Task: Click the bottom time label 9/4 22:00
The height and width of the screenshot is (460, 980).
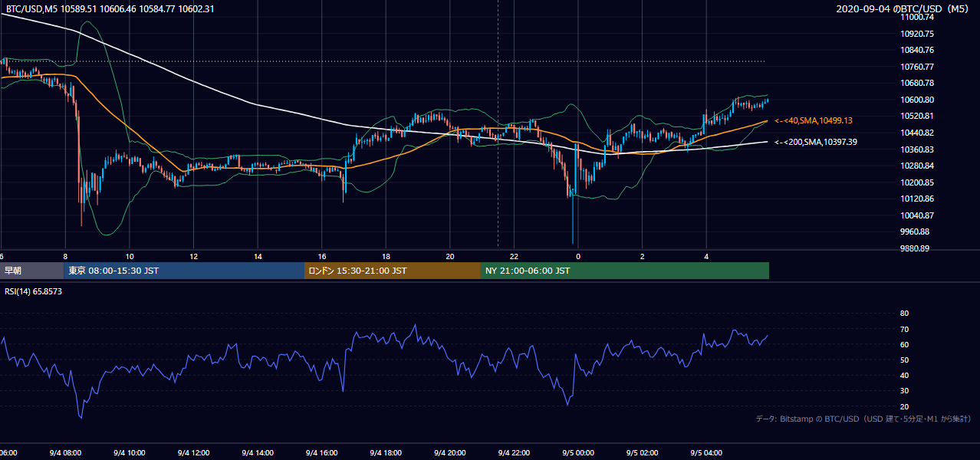Action: (x=514, y=453)
